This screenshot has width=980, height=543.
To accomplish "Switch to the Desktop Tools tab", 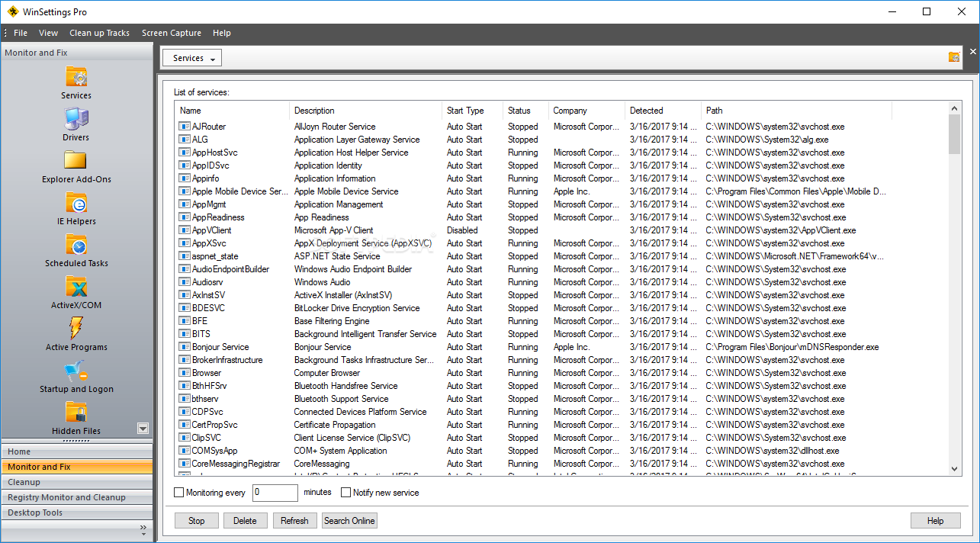I will 76,512.
